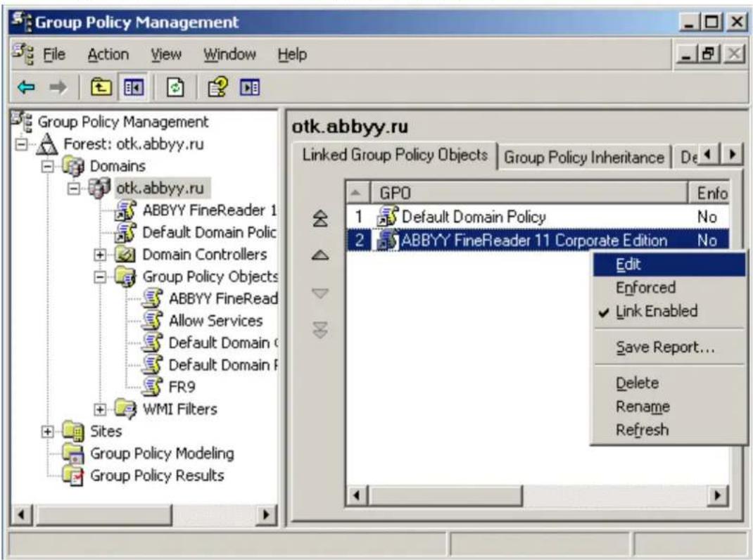The image size is (753, 560).
Task: Select Group Policy Modeling node
Action: [x=162, y=453]
